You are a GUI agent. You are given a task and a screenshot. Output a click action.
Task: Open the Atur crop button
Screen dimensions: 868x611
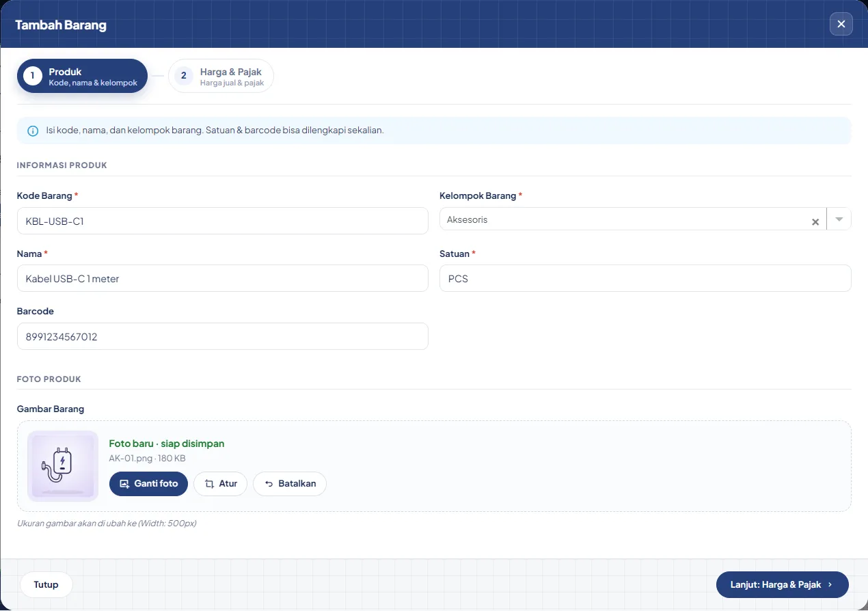click(x=221, y=483)
